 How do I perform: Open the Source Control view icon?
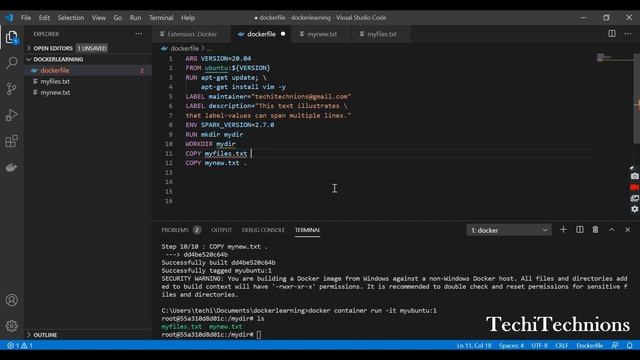[x=11, y=89]
